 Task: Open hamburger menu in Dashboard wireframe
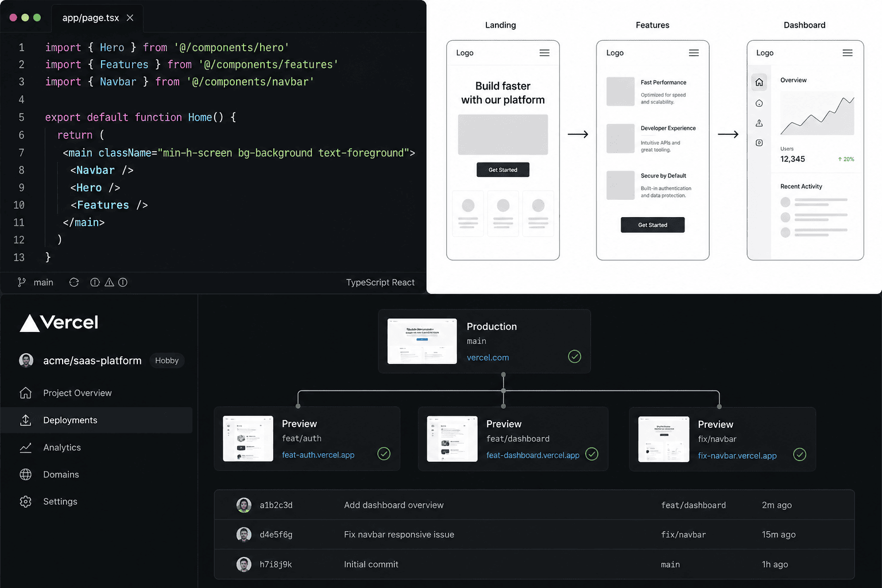click(848, 53)
